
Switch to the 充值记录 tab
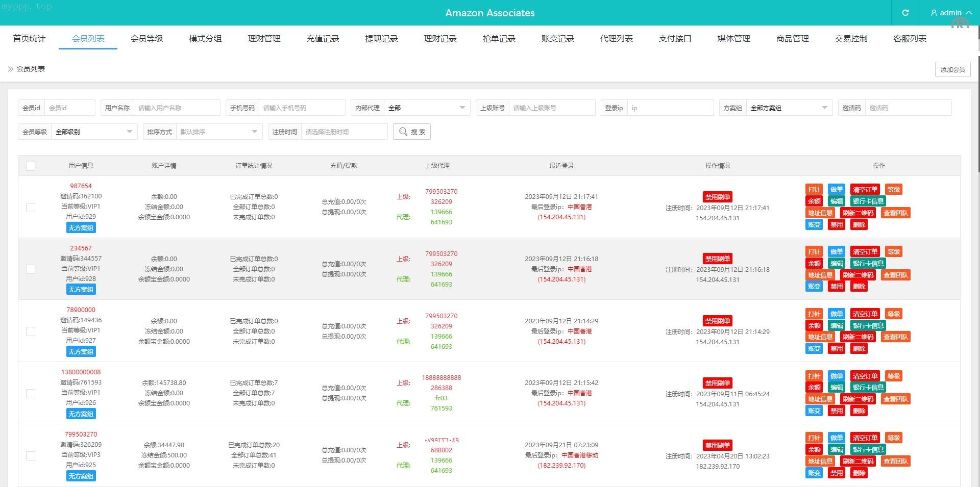tap(323, 39)
